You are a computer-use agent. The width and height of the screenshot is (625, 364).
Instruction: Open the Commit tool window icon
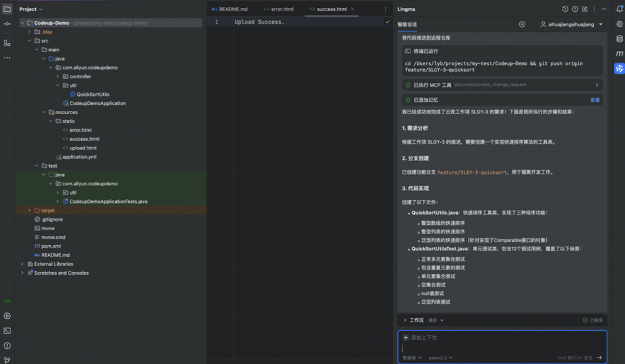(x=7, y=24)
